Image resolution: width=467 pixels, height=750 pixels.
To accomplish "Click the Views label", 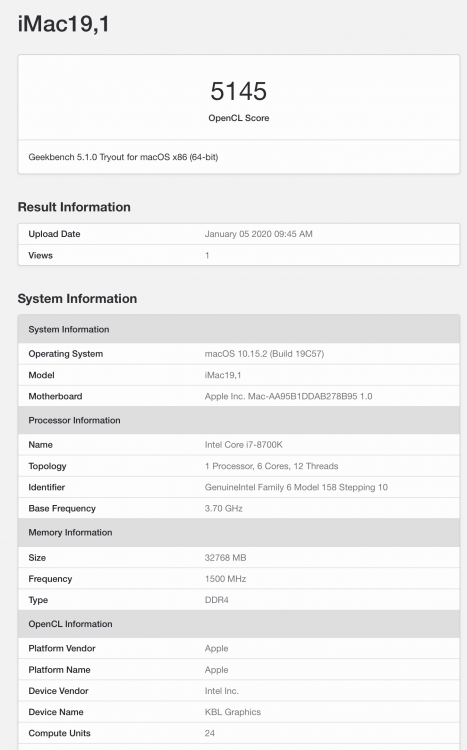I will coord(40,255).
